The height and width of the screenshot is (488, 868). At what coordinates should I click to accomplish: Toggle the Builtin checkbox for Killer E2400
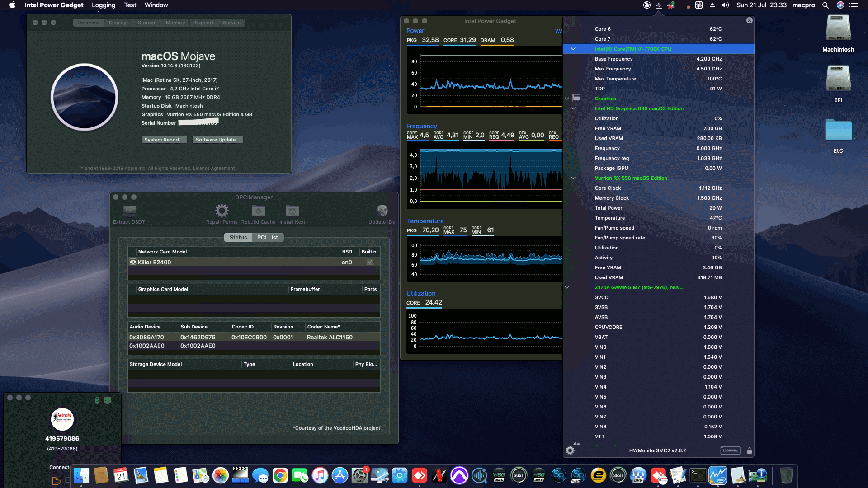(x=369, y=262)
